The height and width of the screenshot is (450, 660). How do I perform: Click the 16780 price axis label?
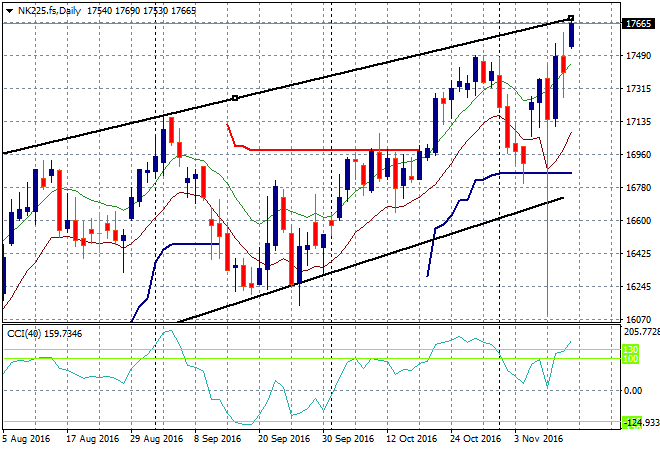pos(638,187)
